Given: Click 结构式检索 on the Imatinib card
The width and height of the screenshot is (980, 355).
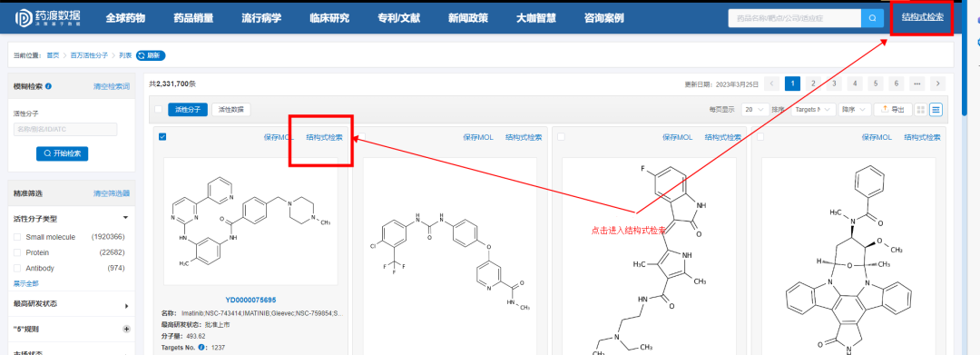Looking at the screenshot, I should coord(324,137).
